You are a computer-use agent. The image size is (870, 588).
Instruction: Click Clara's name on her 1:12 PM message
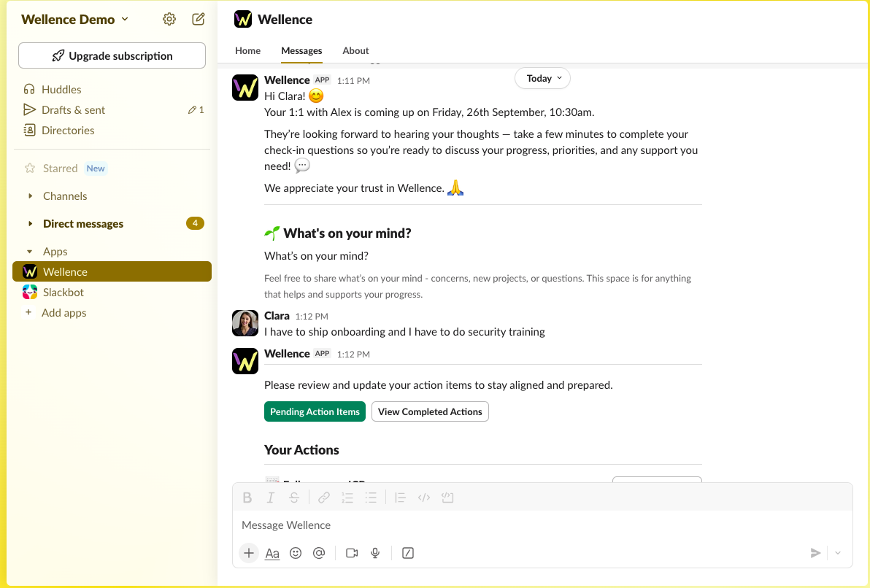pyautogui.click(x=277, y=316)
